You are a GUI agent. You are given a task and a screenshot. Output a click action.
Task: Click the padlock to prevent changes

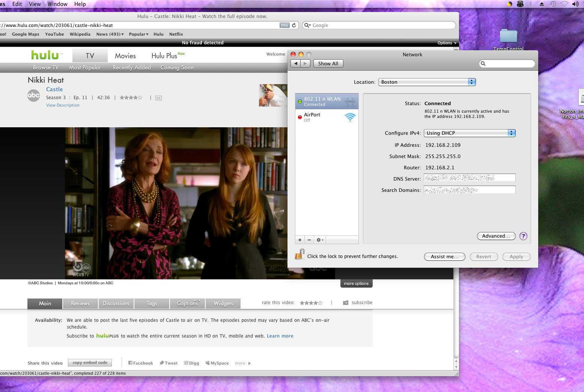pos(300,255)
